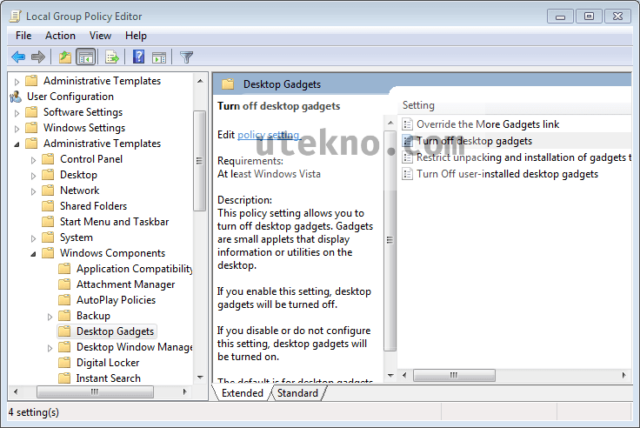
Task: Expand the Network tree node
Action: pyautogui.click(x=33, y=191)
